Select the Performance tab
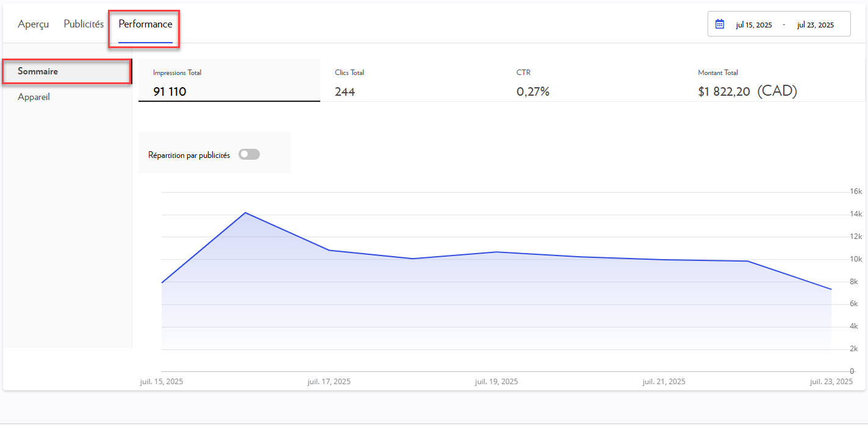Image resolution: width=868 pixels, height=425 pixels. [145, 24]
